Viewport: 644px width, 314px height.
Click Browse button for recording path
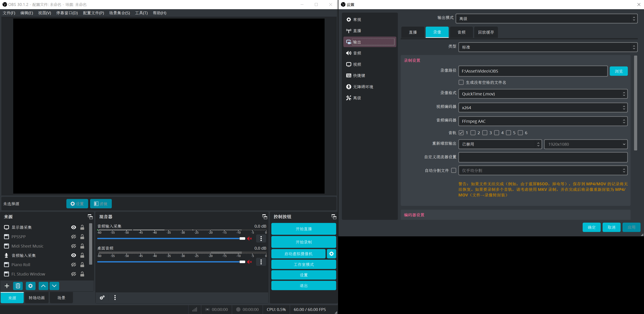[619, 71]
